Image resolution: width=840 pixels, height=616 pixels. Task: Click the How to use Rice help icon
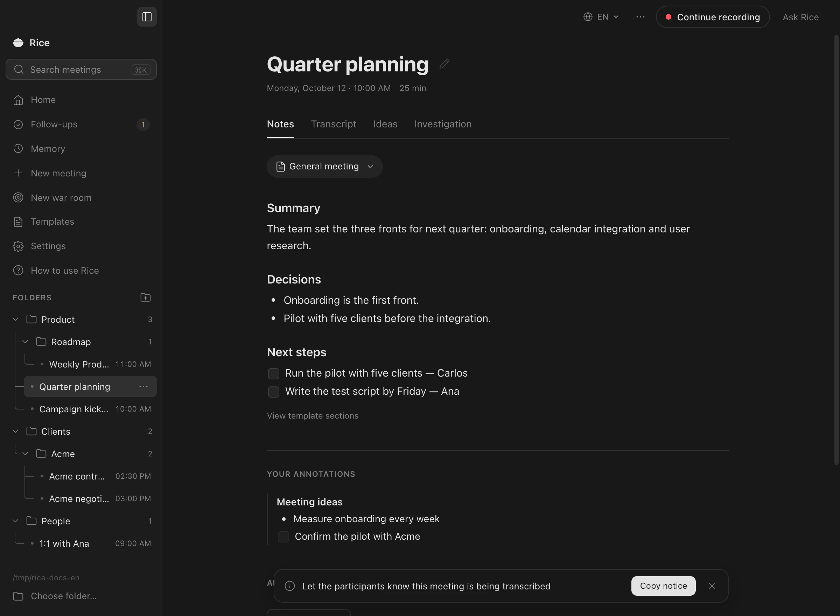(18, 270)
